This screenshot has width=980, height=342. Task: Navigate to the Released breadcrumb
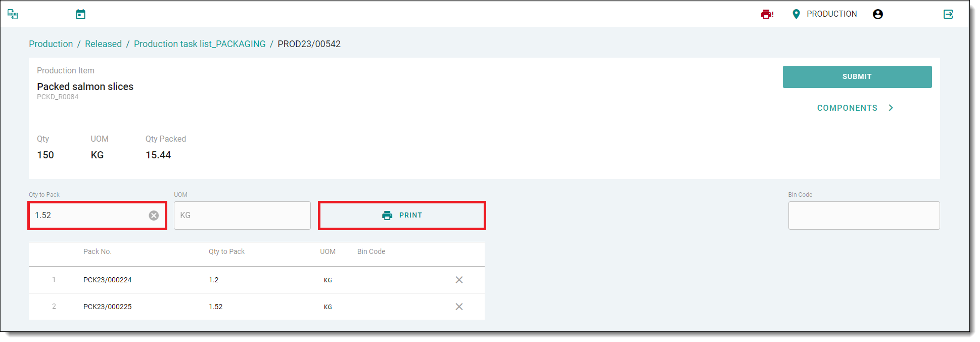103,44
